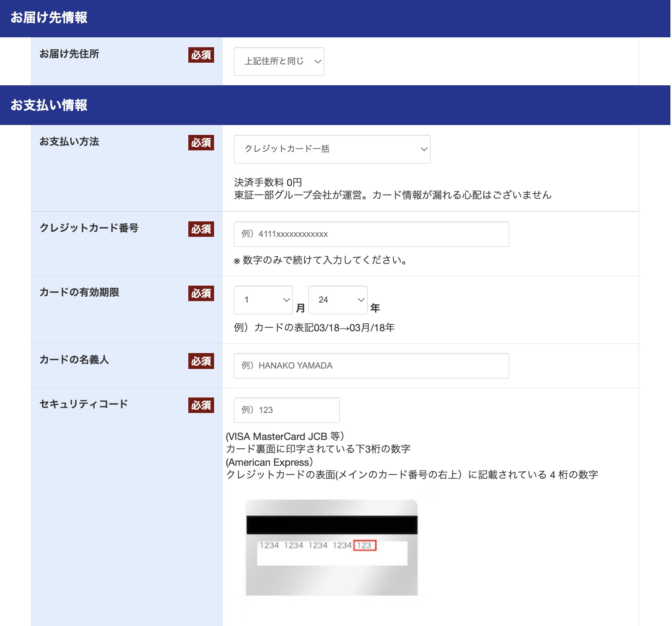Click the カードの名義人 label

pos(74,360)
